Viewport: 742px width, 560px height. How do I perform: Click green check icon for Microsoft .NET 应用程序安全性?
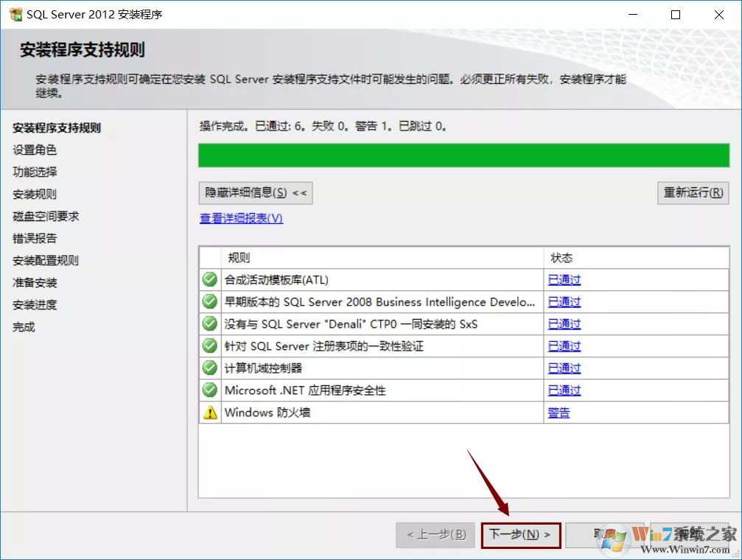(x=210, y=390)
